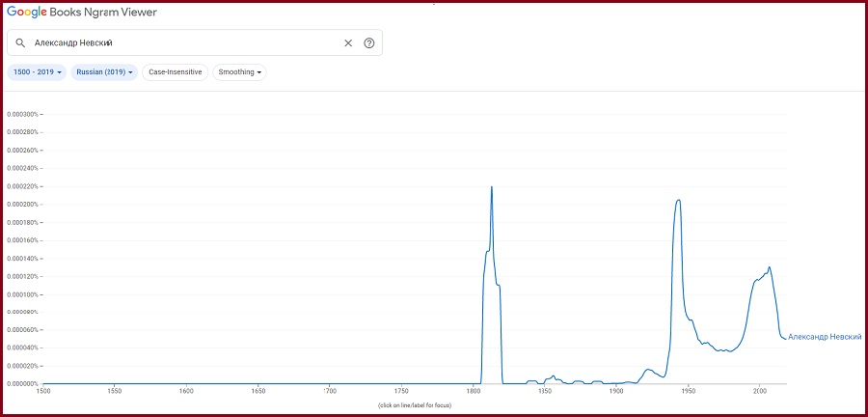Focus the search field containing Александр Невский
This screenshot has width=868, height=417.
tap(183, 43)
